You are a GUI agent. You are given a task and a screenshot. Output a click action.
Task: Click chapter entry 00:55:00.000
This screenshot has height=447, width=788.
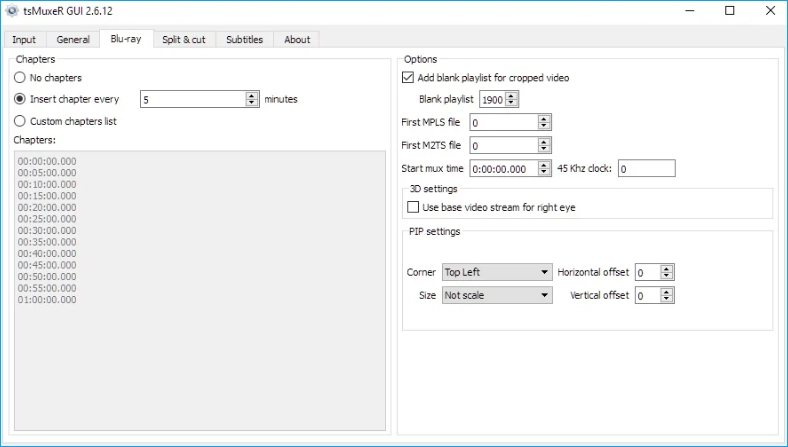(47, 289)
